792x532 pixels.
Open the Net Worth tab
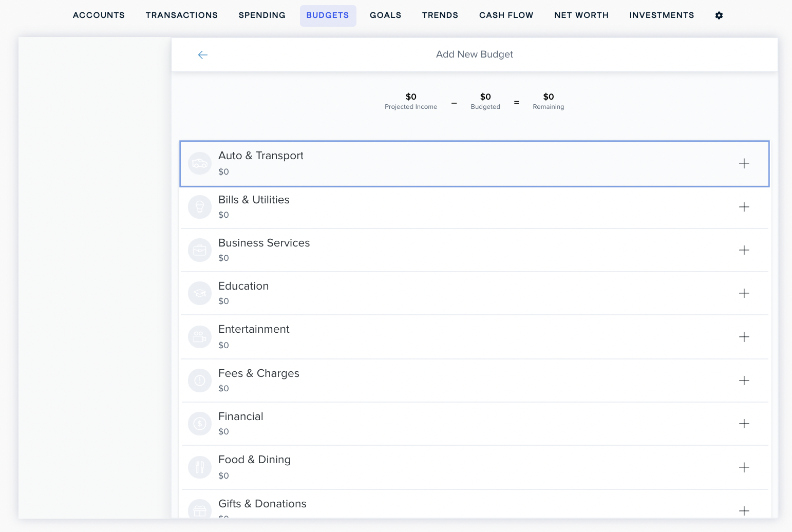581,15
